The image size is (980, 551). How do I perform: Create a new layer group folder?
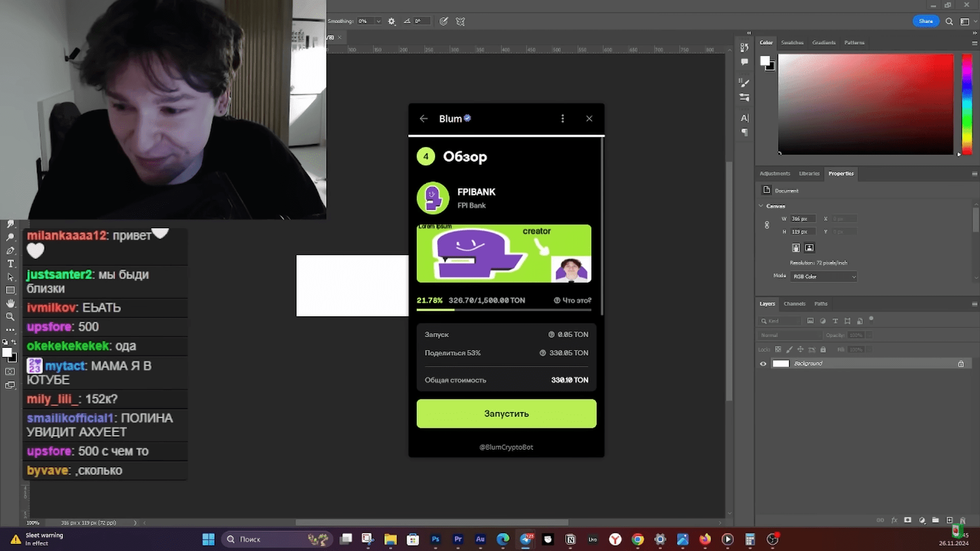(x=935, y=520)
